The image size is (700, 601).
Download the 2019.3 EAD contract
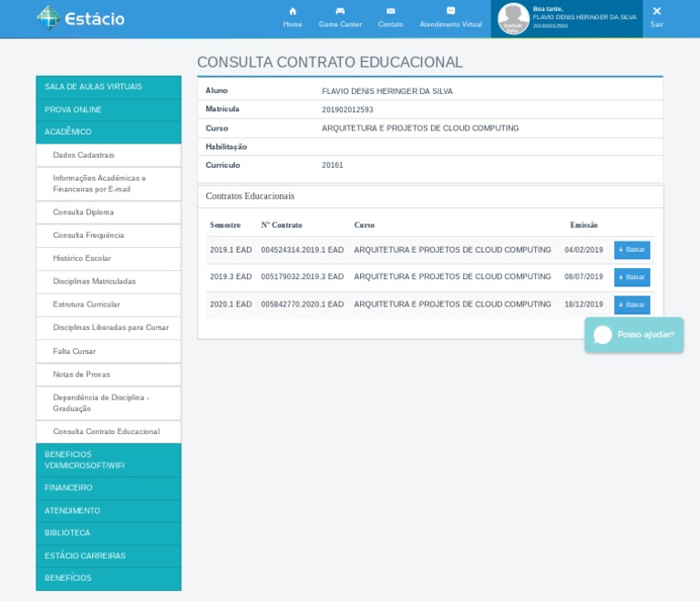click(632, 277)
